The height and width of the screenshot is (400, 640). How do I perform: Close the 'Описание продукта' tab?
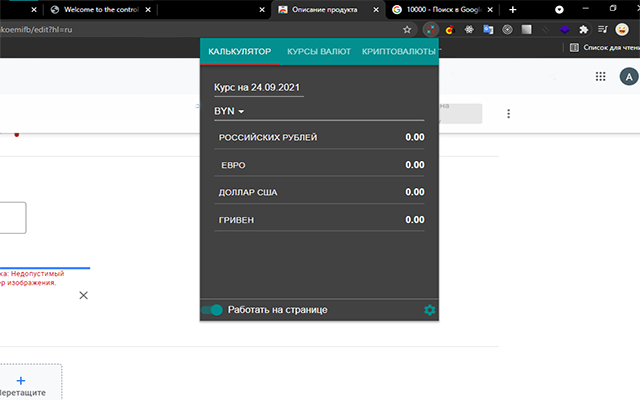376,9
